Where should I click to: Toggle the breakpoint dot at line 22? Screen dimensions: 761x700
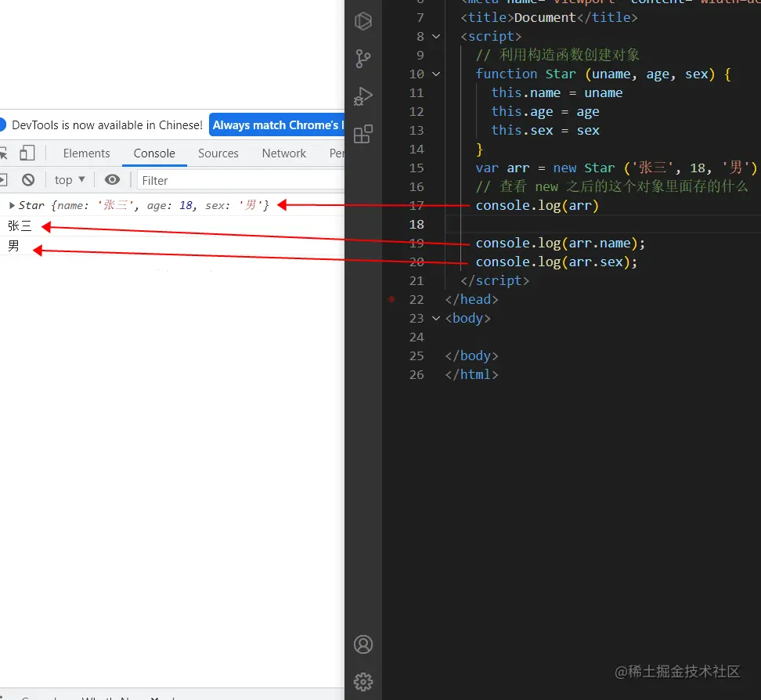pos(391,300)
